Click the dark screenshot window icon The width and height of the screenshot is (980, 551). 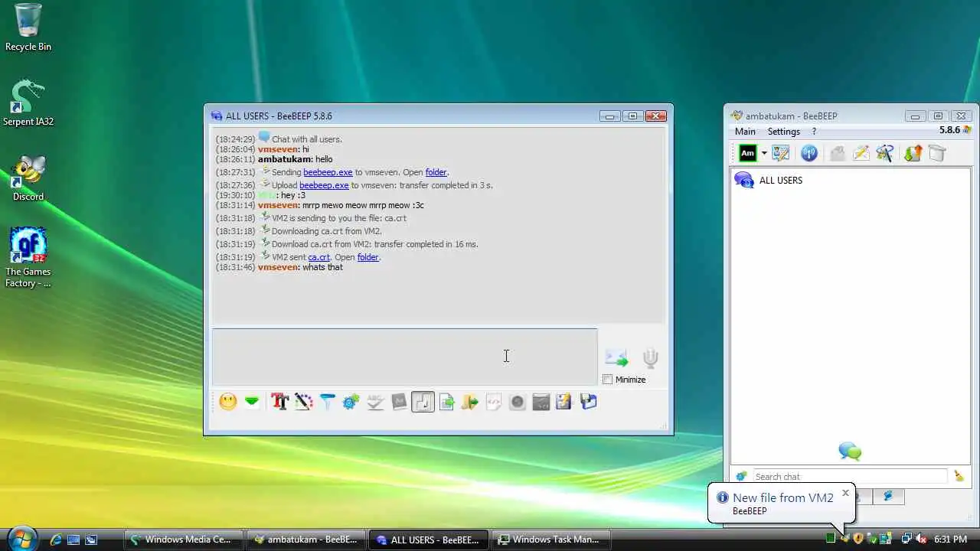pos(541,402)
